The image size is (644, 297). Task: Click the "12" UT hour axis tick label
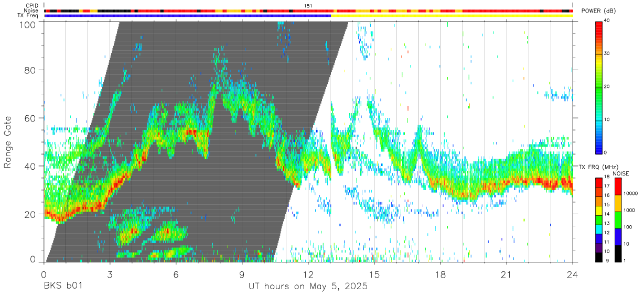pos(308,274)
